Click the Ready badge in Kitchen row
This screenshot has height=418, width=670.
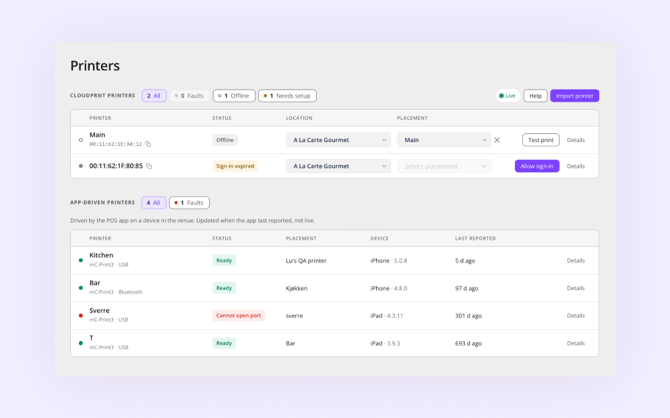point(224,260)
